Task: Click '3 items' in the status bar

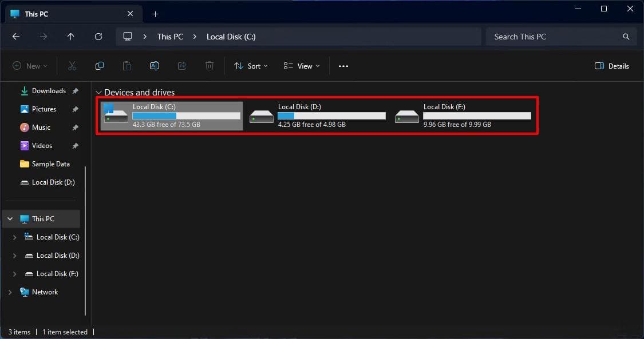Action: coord(19,332)
